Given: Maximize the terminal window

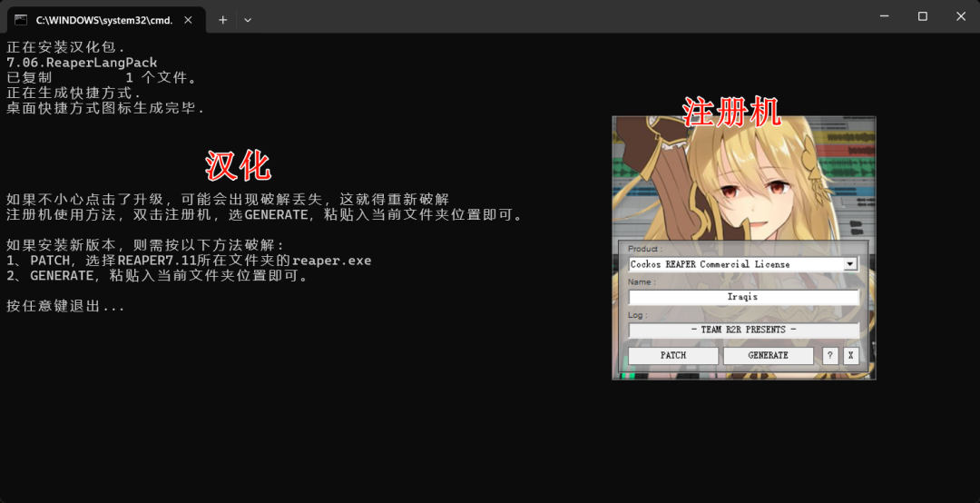Looking at the screenshot, I should coord(923,16).
